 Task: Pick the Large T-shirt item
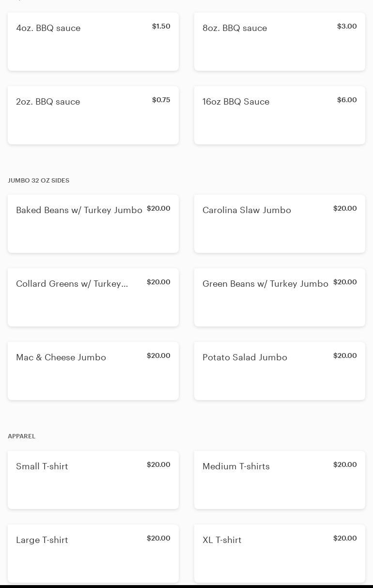pyautogui.click(x=93, y=554)
